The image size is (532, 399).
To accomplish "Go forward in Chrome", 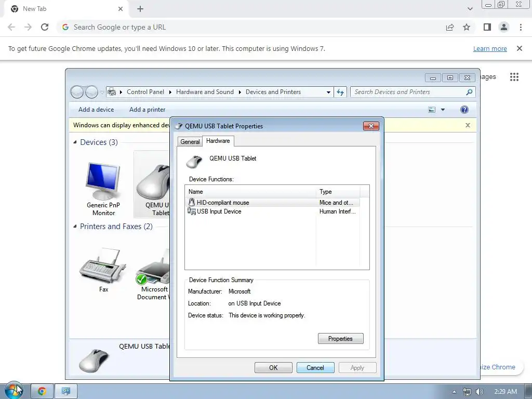I will coord(28,27).
